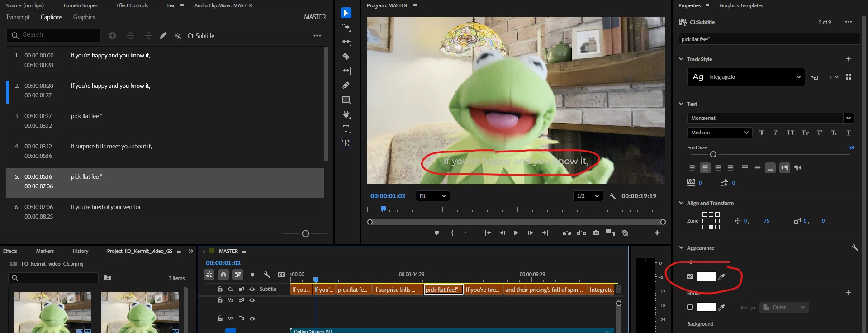Enable the Stroke checkbox

pyautogui.click(x=690, y=307)
